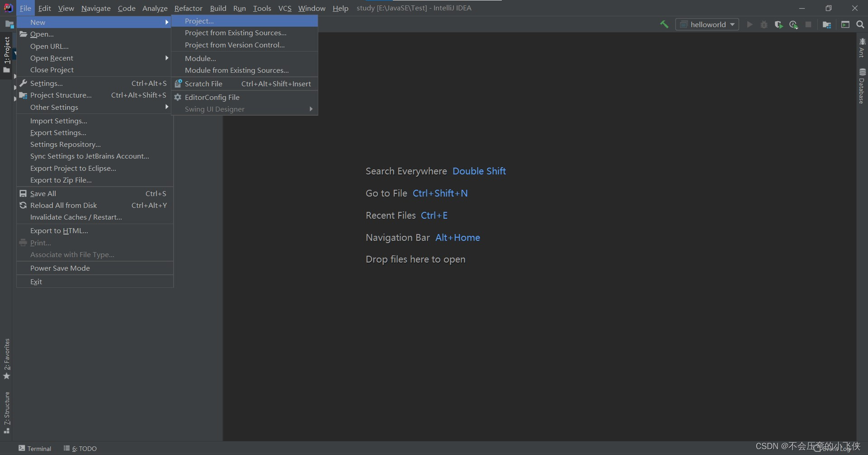868x455 pixels.
Task: Click Exit in File menu
Action: pyautogui.click(x=94, y=281)
